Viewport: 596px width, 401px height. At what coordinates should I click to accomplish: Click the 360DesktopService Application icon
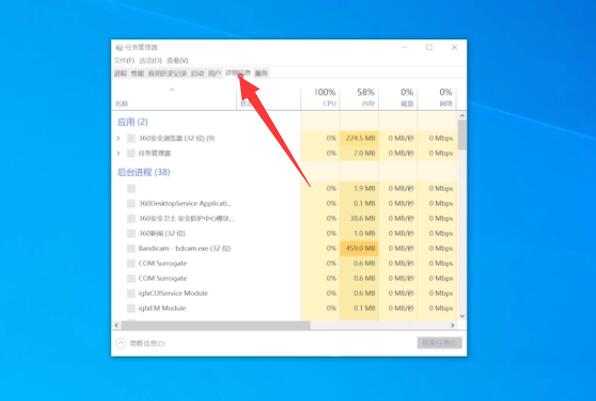point(131,203)
